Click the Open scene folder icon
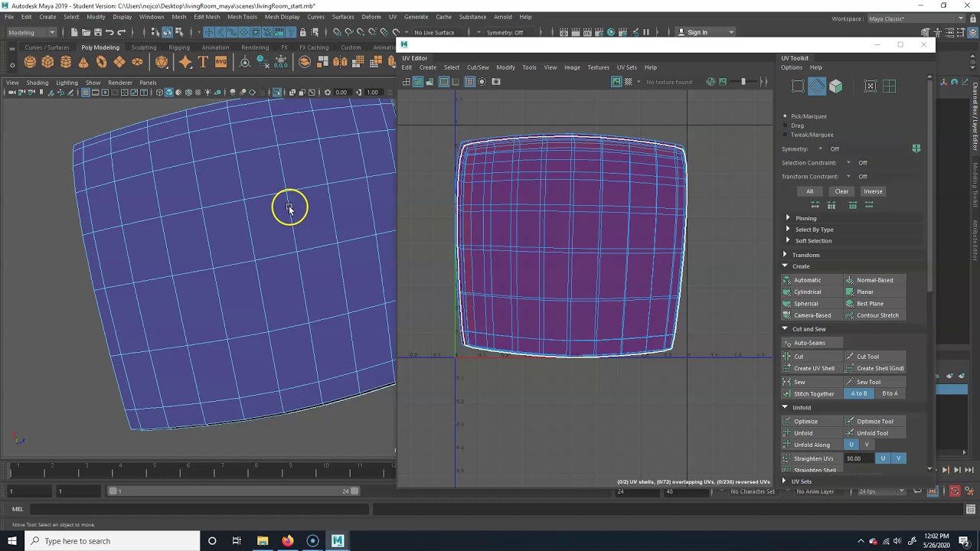 (85, 32)
